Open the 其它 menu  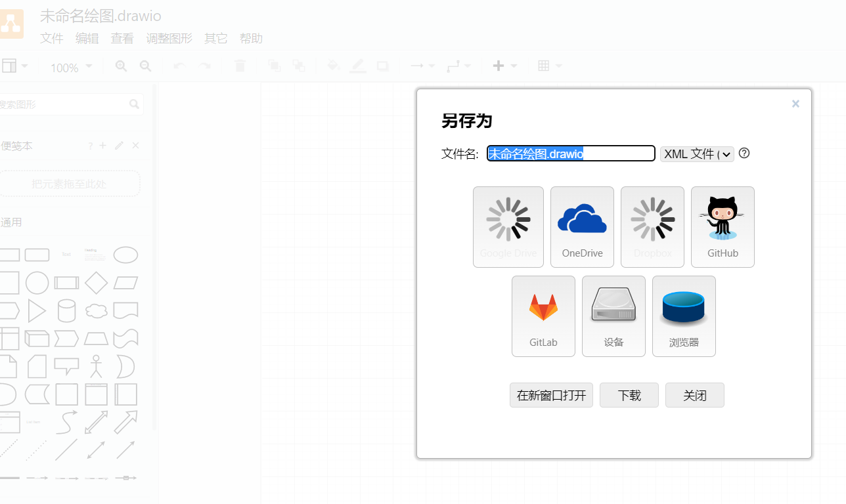pos(216,38)
